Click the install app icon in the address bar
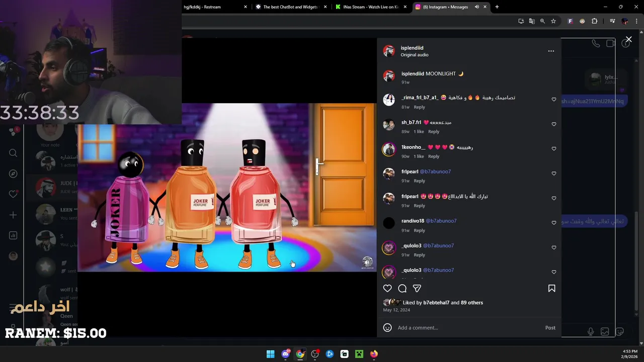The width and height of the screenshot is (644, 362). point(521,21)
